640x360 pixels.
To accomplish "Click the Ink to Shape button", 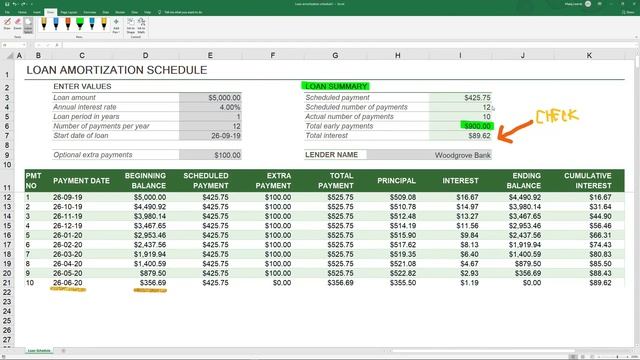I will [131, 25].
